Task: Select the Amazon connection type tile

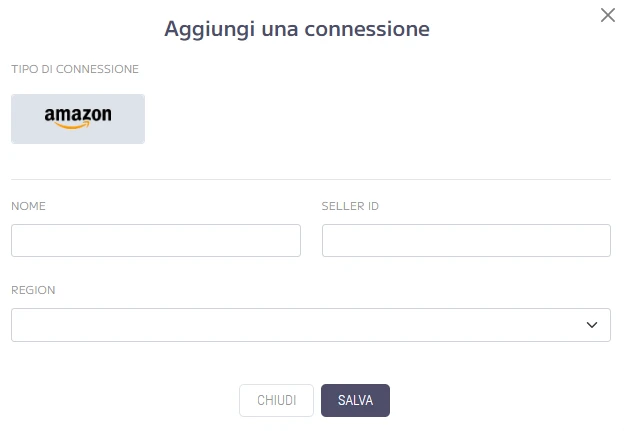Action: (78, 119)
